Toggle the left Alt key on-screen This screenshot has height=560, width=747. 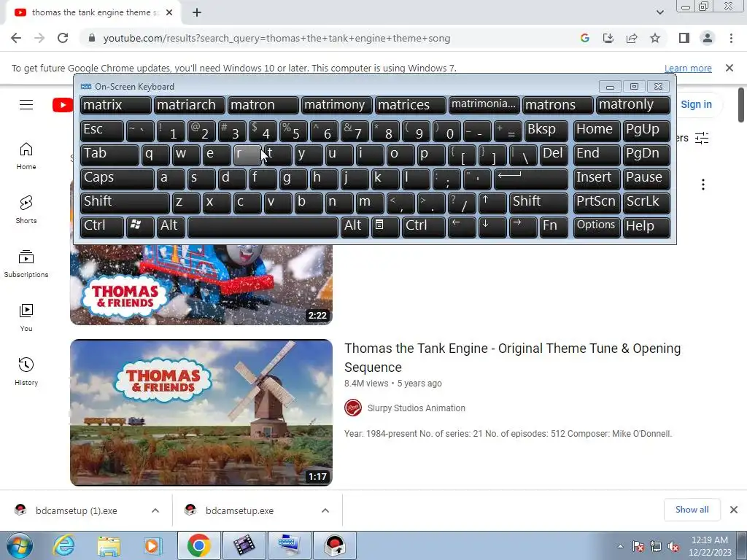tap(171, 227)
